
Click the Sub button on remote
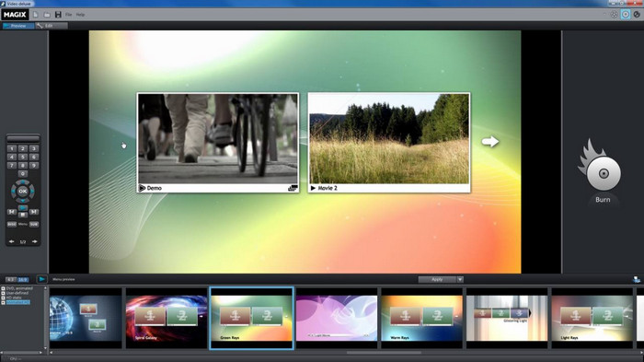34,224
